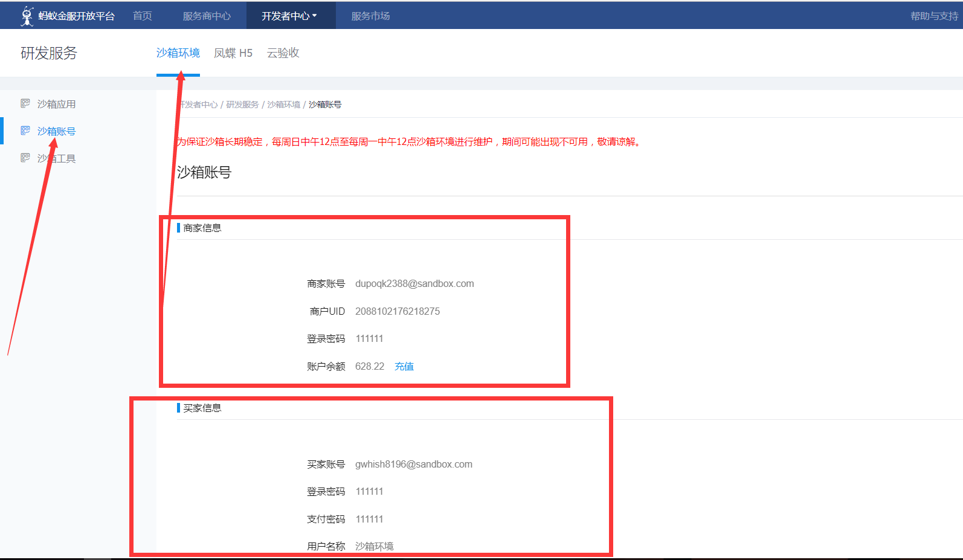Select 沙箱账号 in the sidebar
Screen dimensions: 963x560
click(56, 131)
